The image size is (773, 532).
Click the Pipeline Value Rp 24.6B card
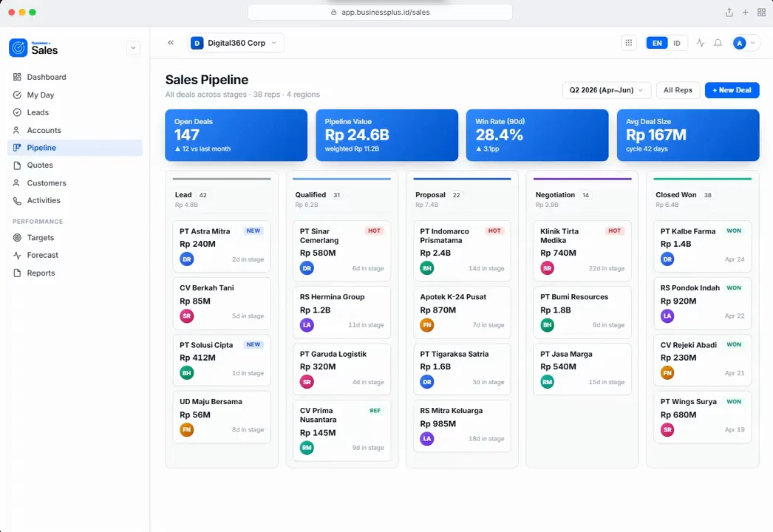(386, 135)
